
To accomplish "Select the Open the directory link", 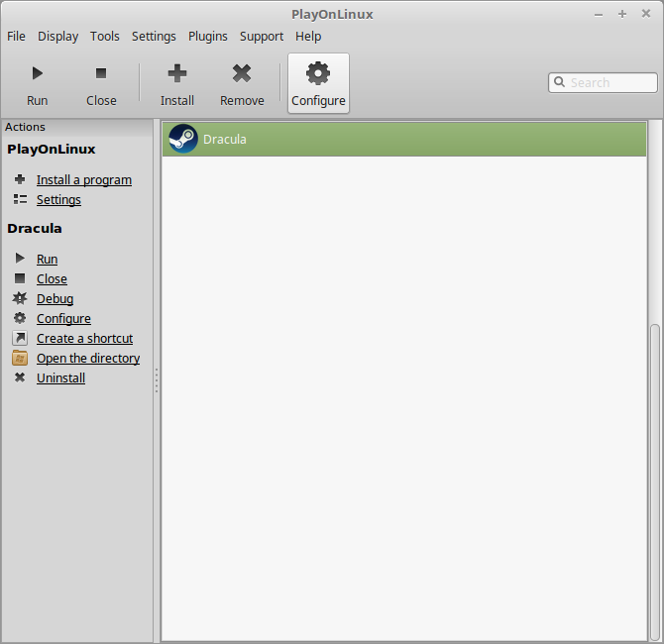I will (x=88, y=359).
